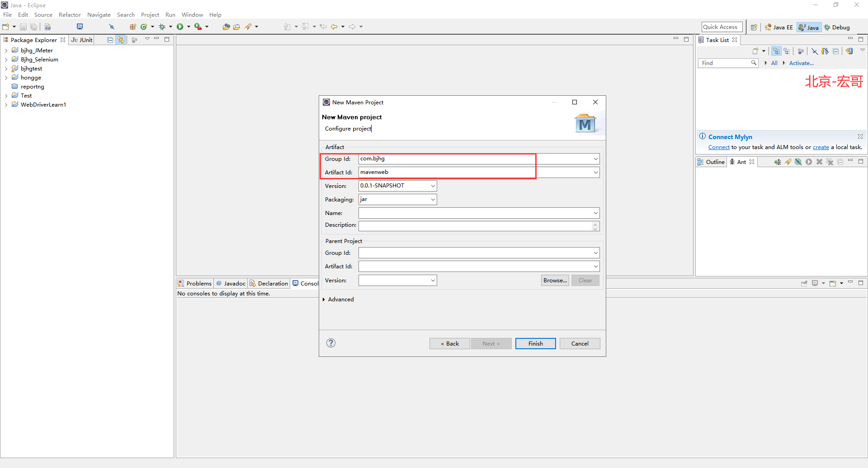Open the Parent Project Version dropdown
This screenshot has width=868, height=468.
(433, 281)
